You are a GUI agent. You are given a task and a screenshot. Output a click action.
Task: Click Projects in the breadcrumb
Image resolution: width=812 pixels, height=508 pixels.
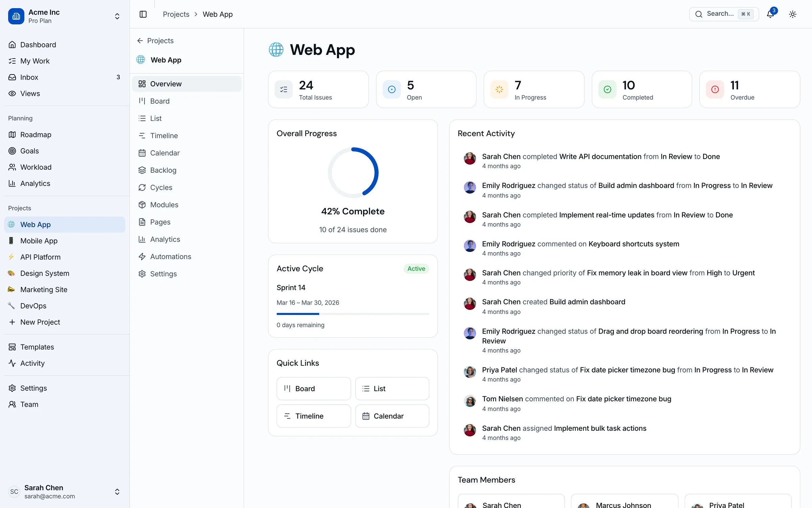(x=176, y=14)
